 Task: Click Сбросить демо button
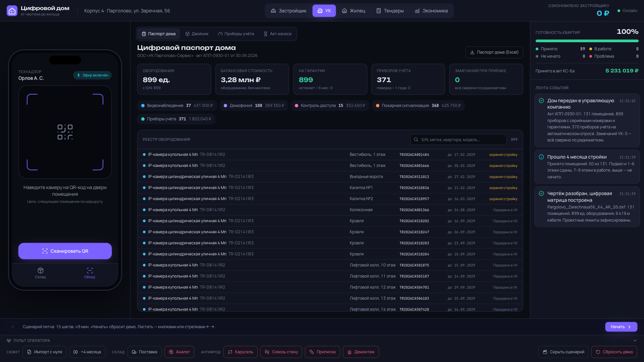pyautogui.click(x=614, y=352)
